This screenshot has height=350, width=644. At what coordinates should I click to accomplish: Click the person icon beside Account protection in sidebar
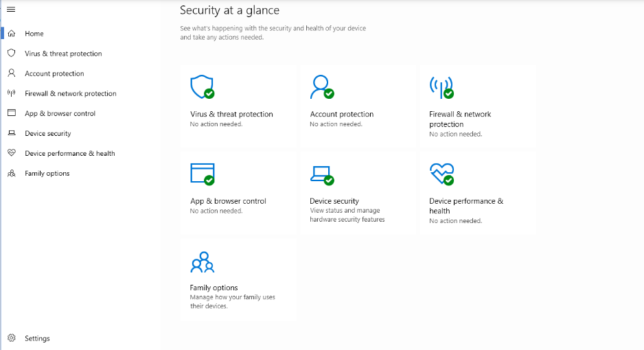pos(12,73)
